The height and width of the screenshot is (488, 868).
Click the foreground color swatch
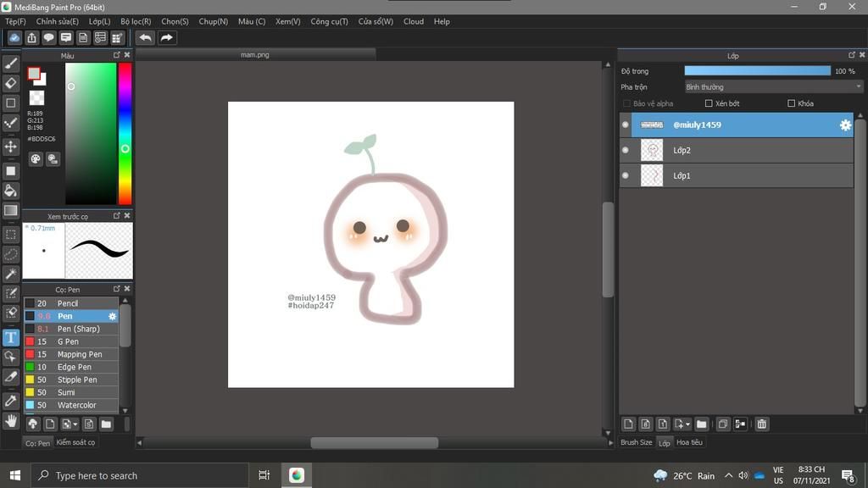tap(34, 74)
